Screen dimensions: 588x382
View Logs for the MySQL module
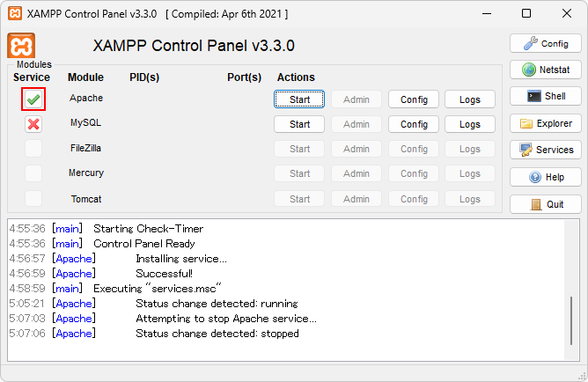[470, 124]
